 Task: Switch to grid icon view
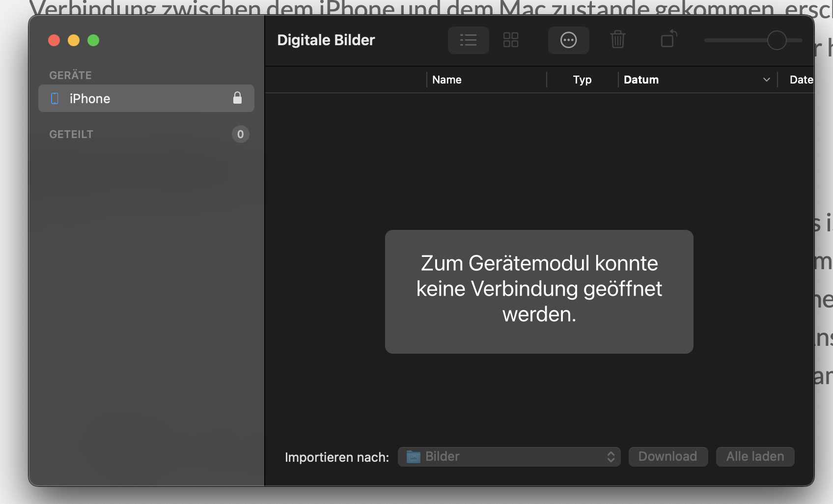pos(511,40)
